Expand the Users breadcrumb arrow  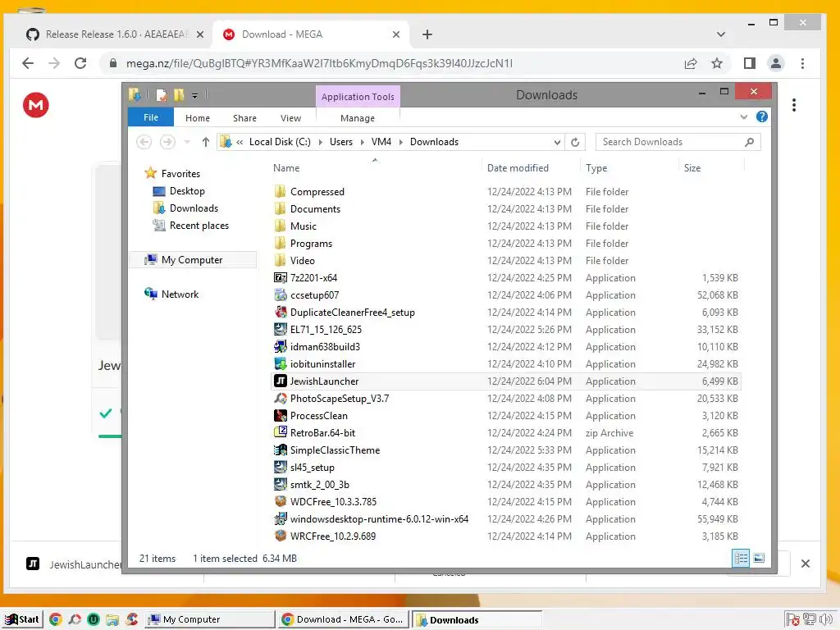pyautogui.click(x=362, y=142)
